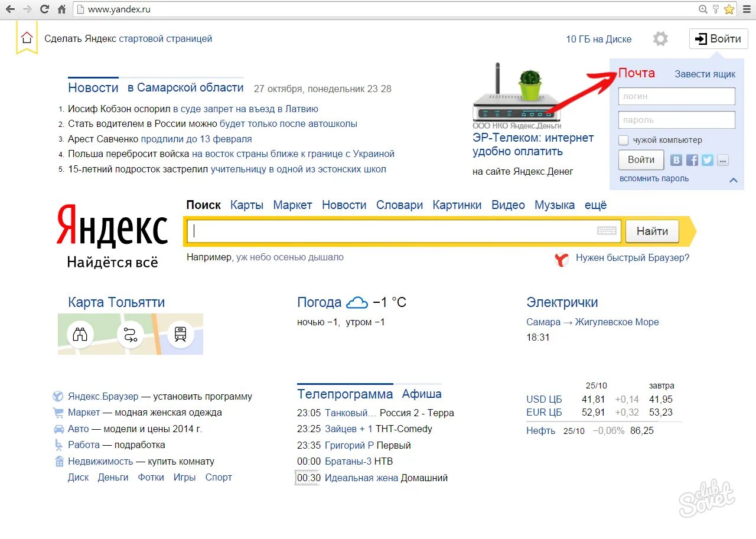
Task: Open the 'USD ЦБ' exchange rate link
Action: 544,399
